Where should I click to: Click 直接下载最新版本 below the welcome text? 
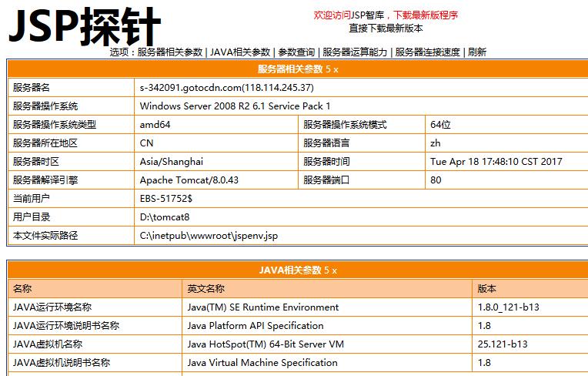pyautogui.click(x=386, y=28)
